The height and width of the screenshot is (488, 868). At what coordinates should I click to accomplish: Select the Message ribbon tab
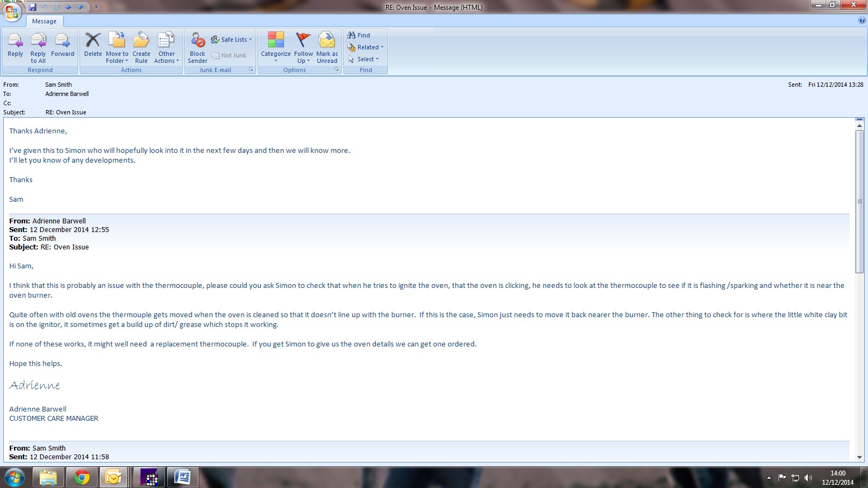pos(44,21)
